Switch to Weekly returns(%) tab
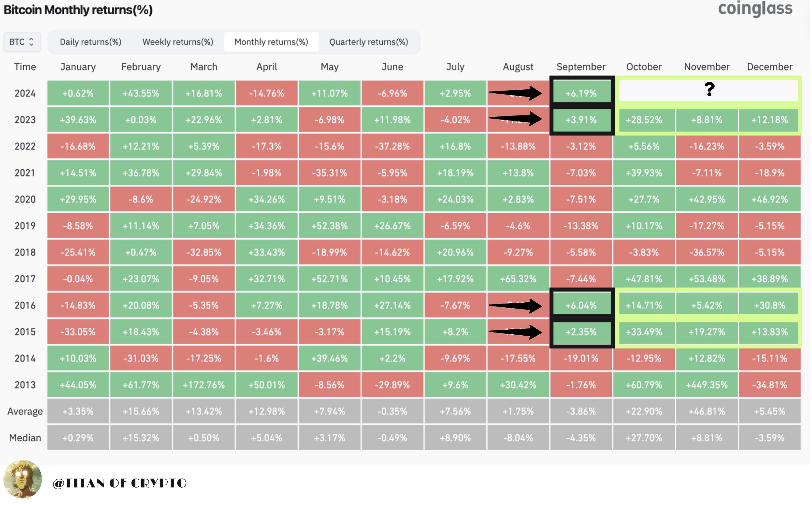This screenshot has width=812, height=505. [x=178, y=42]
